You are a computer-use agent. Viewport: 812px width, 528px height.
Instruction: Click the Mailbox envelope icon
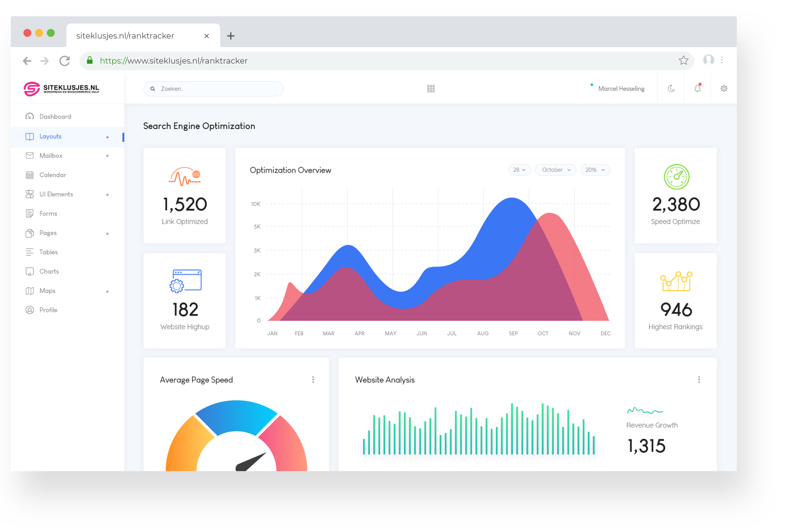(x=30, y=155)
